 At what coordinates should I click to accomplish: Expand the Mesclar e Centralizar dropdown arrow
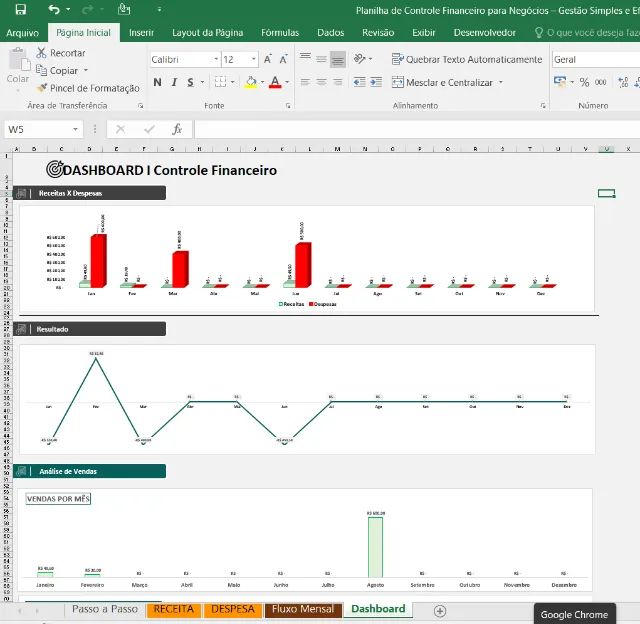click(x=501, y=82)
